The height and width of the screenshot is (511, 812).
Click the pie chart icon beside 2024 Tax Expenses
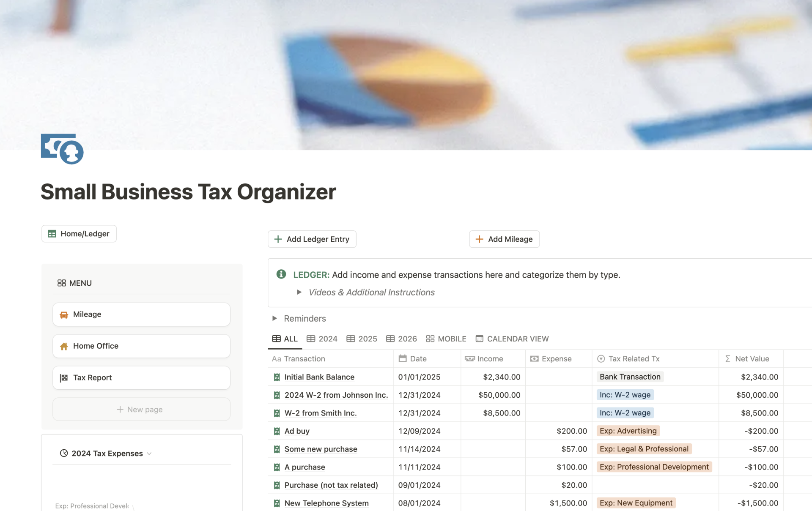click(64, 453)
